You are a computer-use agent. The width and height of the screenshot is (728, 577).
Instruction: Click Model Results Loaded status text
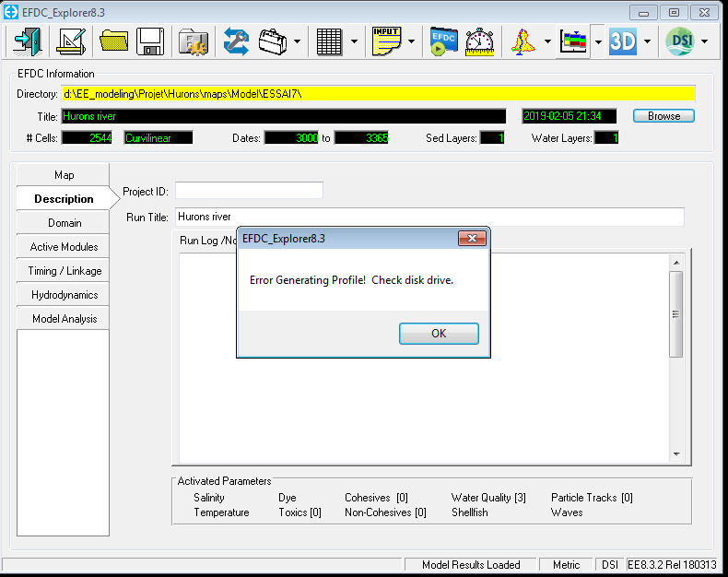point(471,565)
